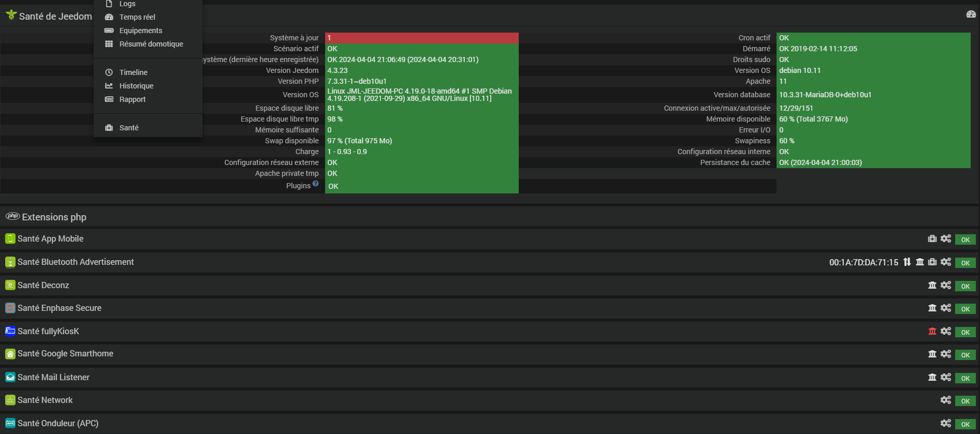Click the daemon building icon for Santé Deconz
This screenshot has width=980, height=434.
pos(932,285)
